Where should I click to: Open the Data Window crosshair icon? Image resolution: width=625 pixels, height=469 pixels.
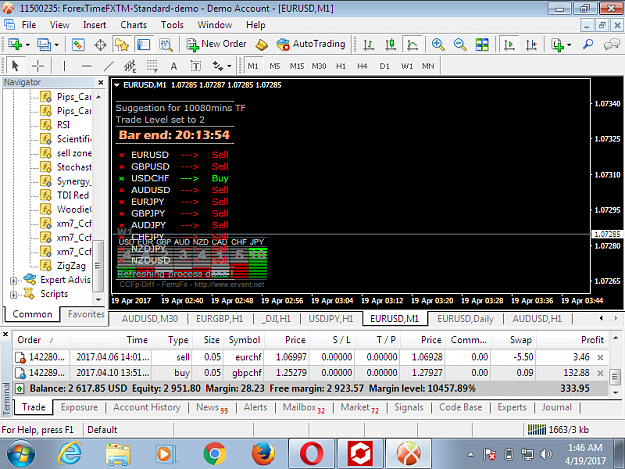tap(100, 44)
